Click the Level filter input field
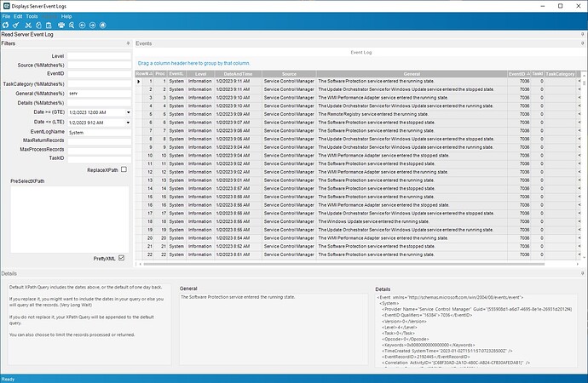588x383 pixels. coord(100,56)
